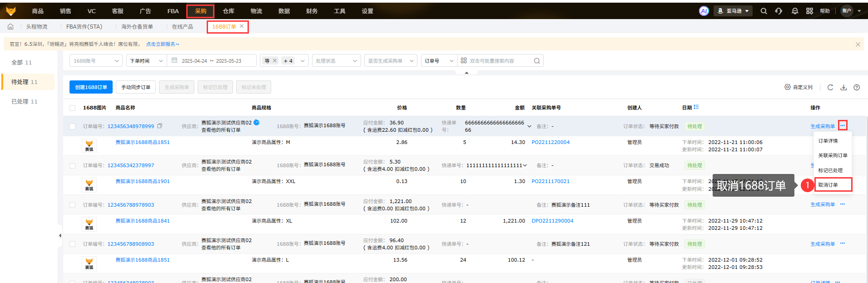Open the 1688账号 dropdown filter
This screenshot has width=868, height=283.
96,61
